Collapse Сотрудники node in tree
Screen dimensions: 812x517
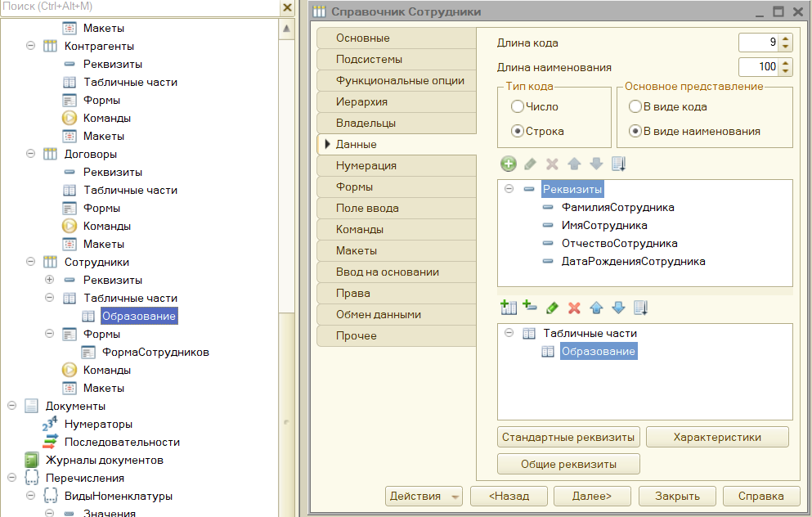(30, 262)
